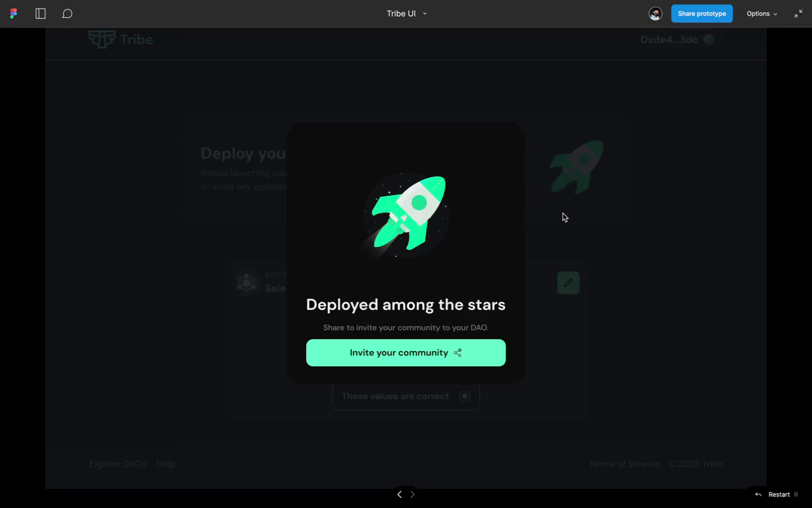Click the Restart back arrow icon
Viewport: 812px width, 508px height.
pos(757,494)
